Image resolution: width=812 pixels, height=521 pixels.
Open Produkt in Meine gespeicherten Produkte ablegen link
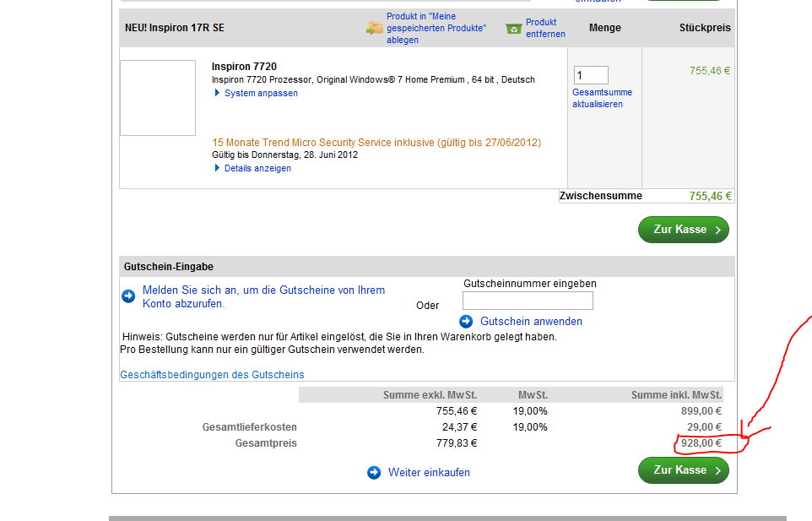coord(436,28)
